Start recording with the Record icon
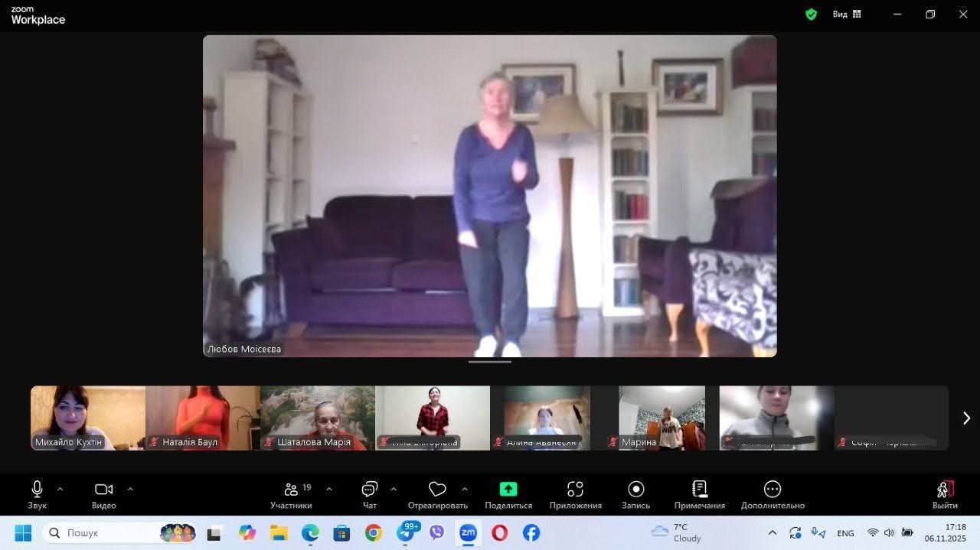Screen dimensions: 980x550 point(635,490)
